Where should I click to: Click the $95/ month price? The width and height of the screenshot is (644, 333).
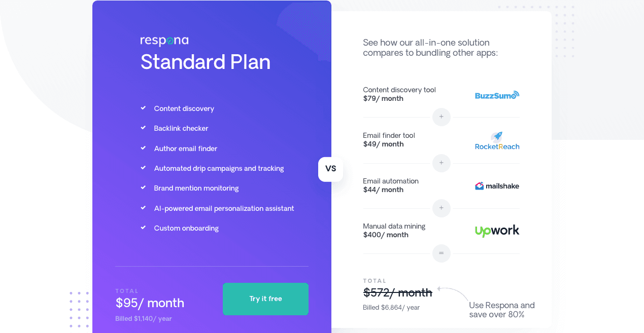pyautogui.click(x=150, y=303)
